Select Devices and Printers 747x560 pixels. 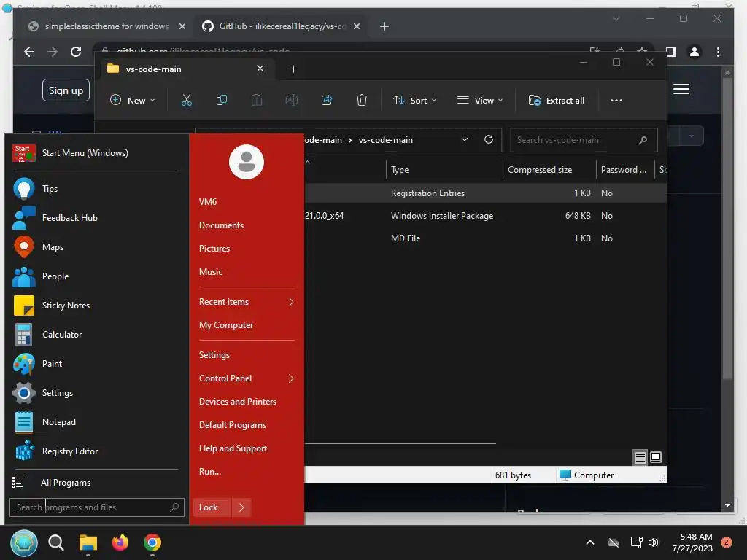tap(238, 402)
